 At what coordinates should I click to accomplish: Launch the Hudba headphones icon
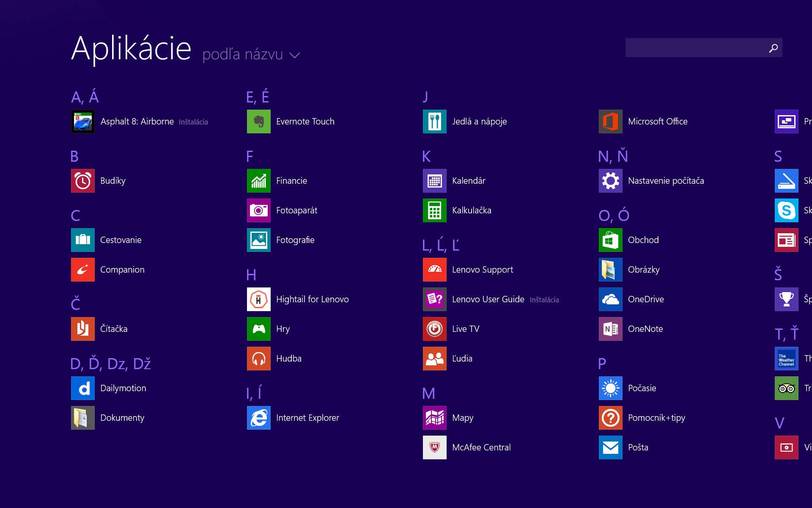tap(258, 359)
